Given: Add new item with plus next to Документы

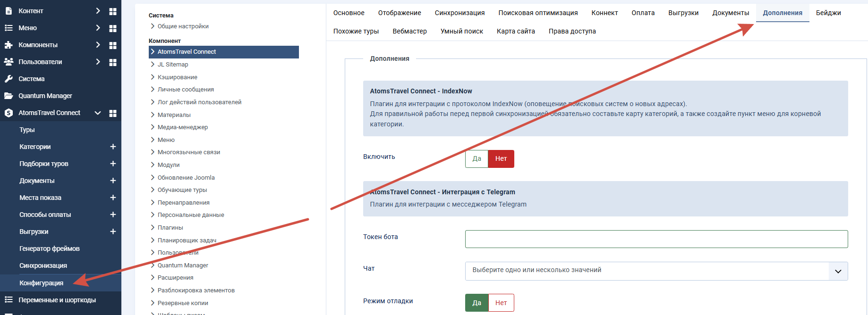Looking at the screenshot, I should coord(113,181).
